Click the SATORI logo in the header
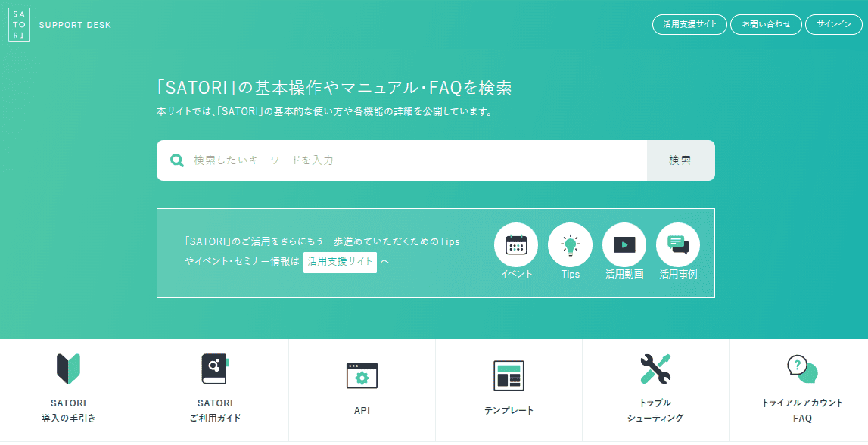The image size is (868, 445). 19,25
